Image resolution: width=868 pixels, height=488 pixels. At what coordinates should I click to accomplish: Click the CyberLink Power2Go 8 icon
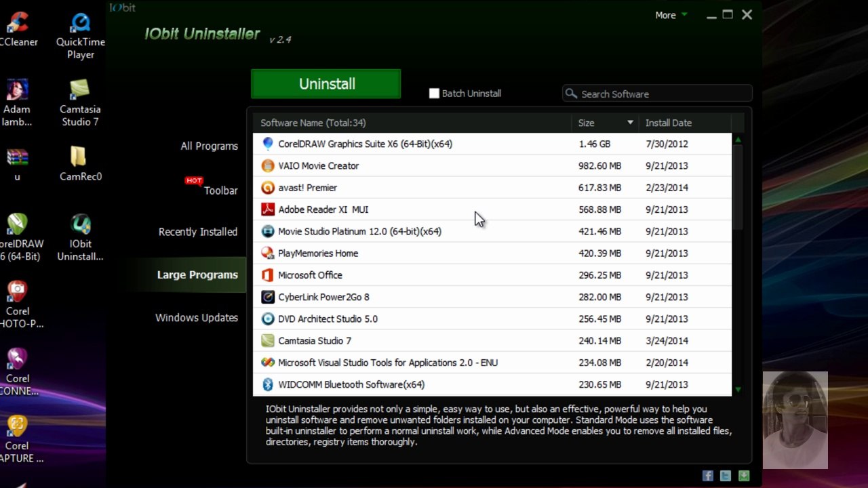tap(268, 297)
